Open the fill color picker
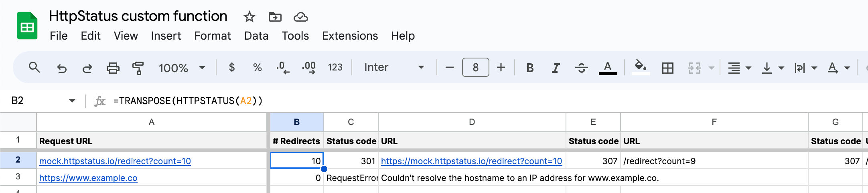Screen dimensions: 868x193 pos(641,67)
